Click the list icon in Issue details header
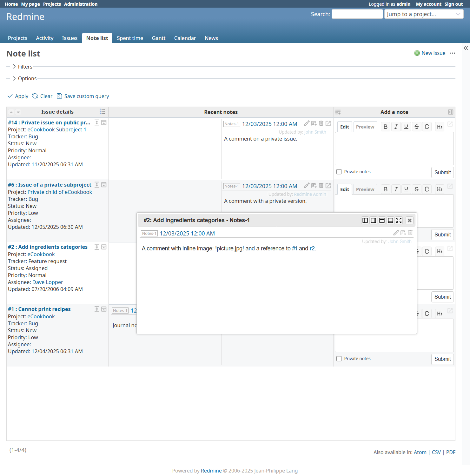 click(x=102, y=111)
